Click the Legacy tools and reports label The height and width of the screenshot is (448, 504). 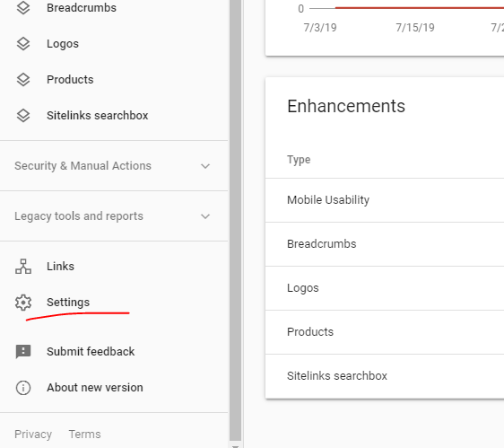click(x=79, y=216)
